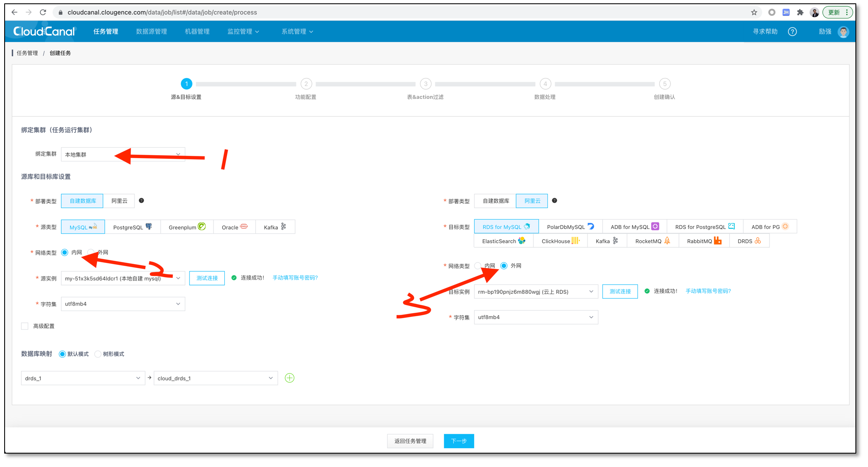Screen dimensions: 868x467
Task: Click the source deployment type help tooltip icon
Action: tap(141, 201)
